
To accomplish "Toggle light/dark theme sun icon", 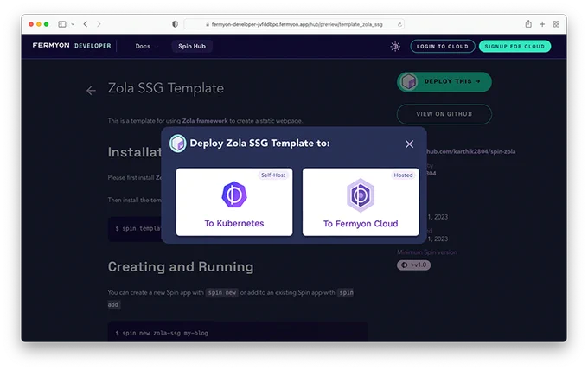I will point(395,47).
